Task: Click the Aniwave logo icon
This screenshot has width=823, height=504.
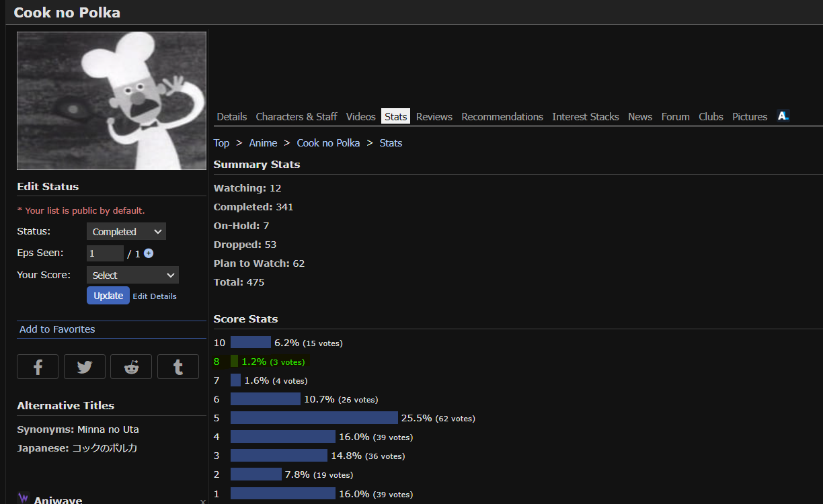Action: tap(24, 498)
